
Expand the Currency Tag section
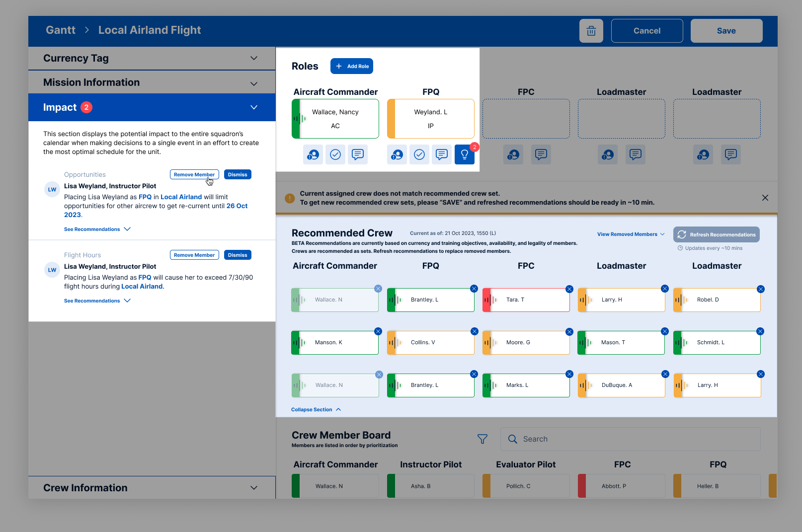click(x=152, y=58)
